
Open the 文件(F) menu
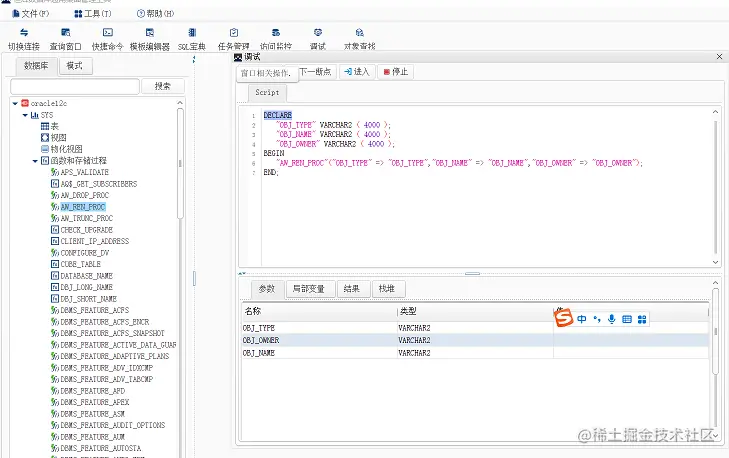click(x=31, y=13)
